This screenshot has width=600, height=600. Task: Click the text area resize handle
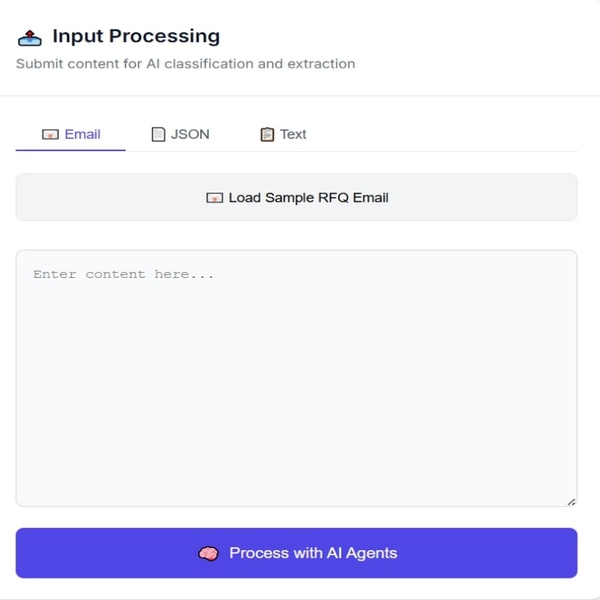[571, 501]
